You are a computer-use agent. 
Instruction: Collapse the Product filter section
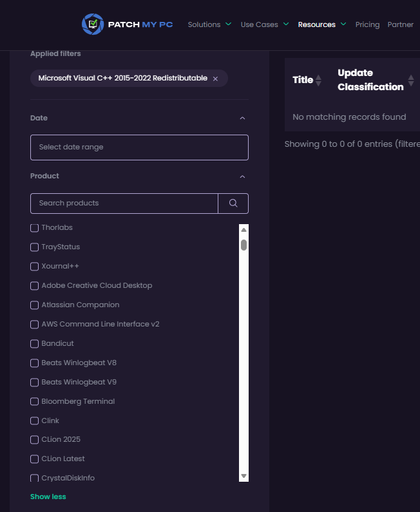tap(242, 176)
